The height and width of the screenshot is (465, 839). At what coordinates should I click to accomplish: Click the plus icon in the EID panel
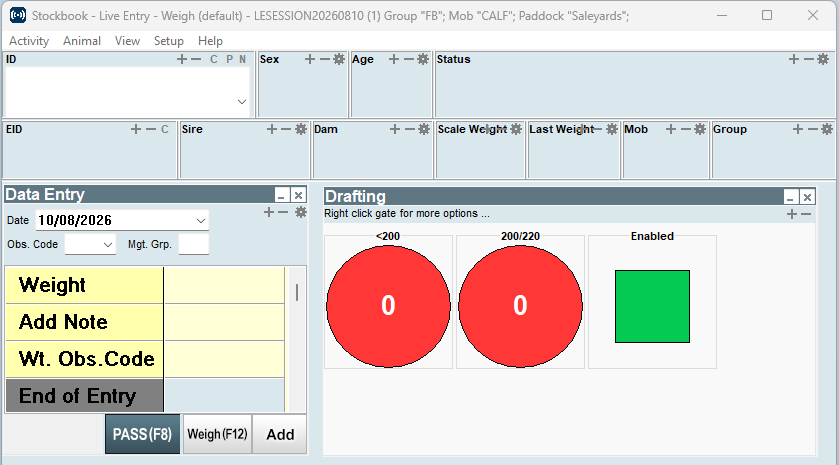[136, 129]
